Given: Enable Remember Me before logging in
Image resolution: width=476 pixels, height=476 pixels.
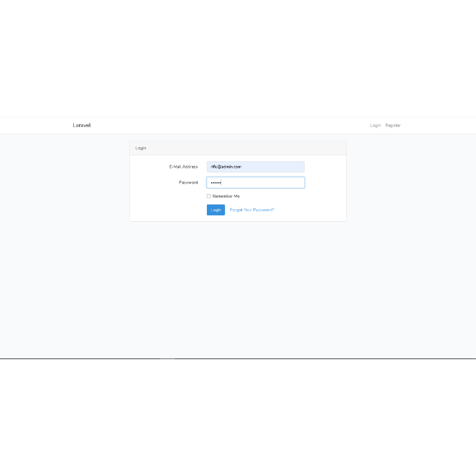Looking at the screenshot, I should pos(209,196).
